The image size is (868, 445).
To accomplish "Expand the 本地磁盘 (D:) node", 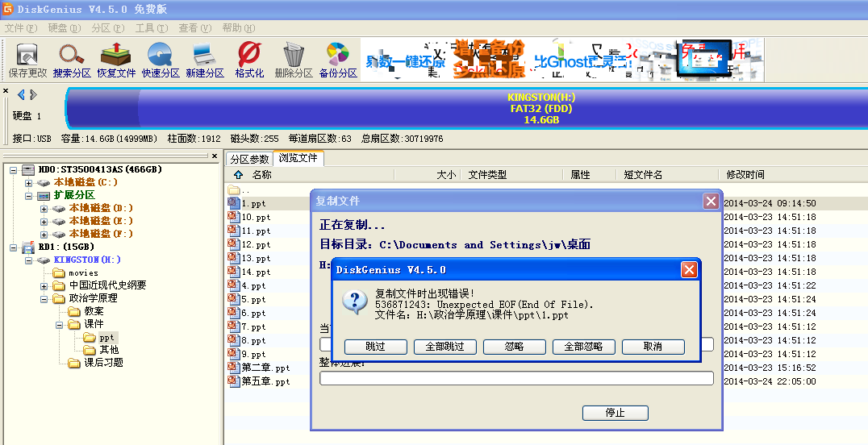I will [44, 209].
